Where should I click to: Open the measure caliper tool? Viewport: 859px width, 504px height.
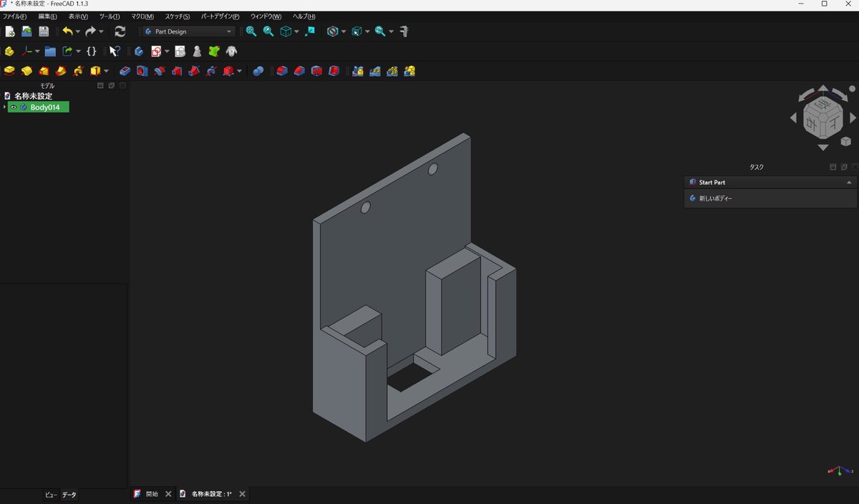coord(404,31)
